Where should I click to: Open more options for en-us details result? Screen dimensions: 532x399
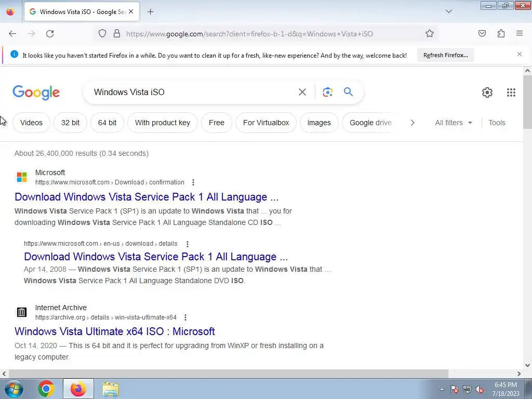(187, 244)
